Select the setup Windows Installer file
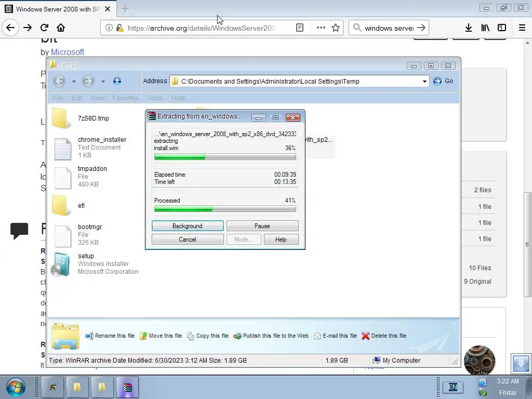This screenshot has height=399, width=532. [95, 264]
